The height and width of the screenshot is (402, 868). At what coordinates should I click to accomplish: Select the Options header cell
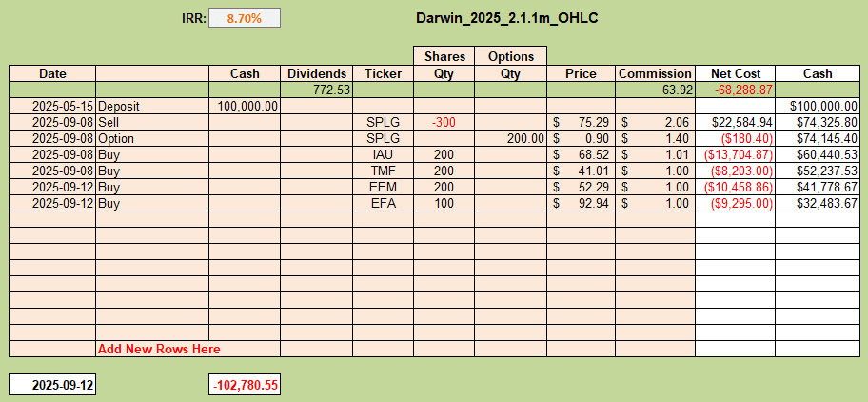(510, 56)
